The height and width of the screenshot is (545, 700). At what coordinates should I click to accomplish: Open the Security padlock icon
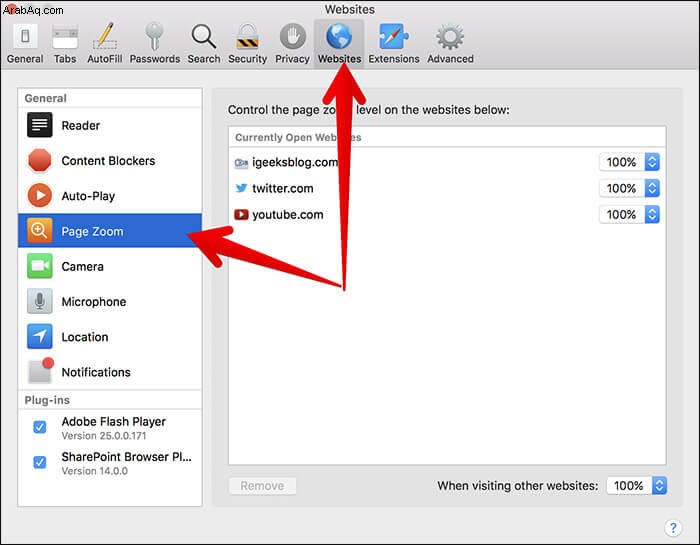coord(247,36)
